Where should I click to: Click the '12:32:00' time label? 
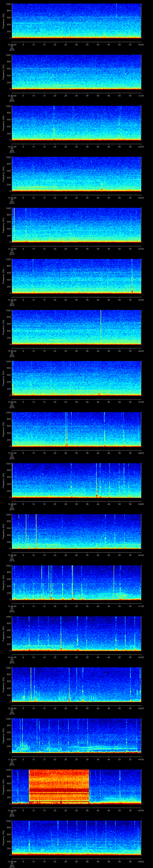pos(12,197)
